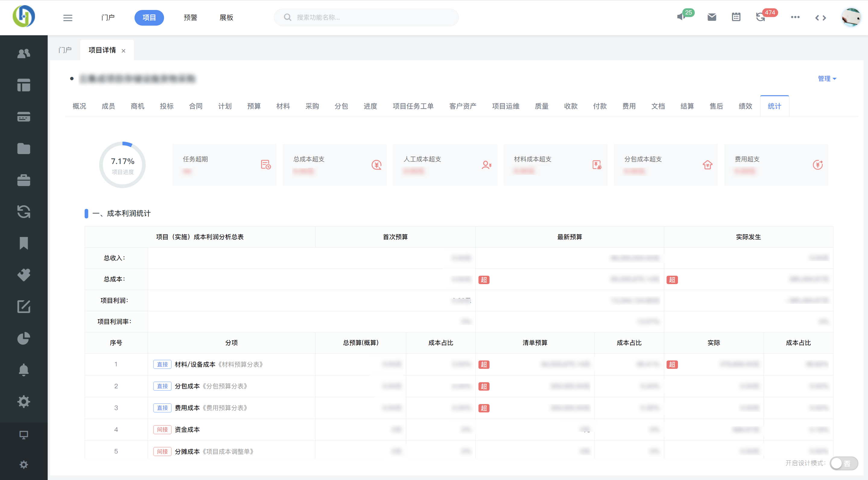Image resolution: width=868 pixels, height=480 pixels.
Task: Click the three-dots more options icon
Action: (x=795, y=17)
